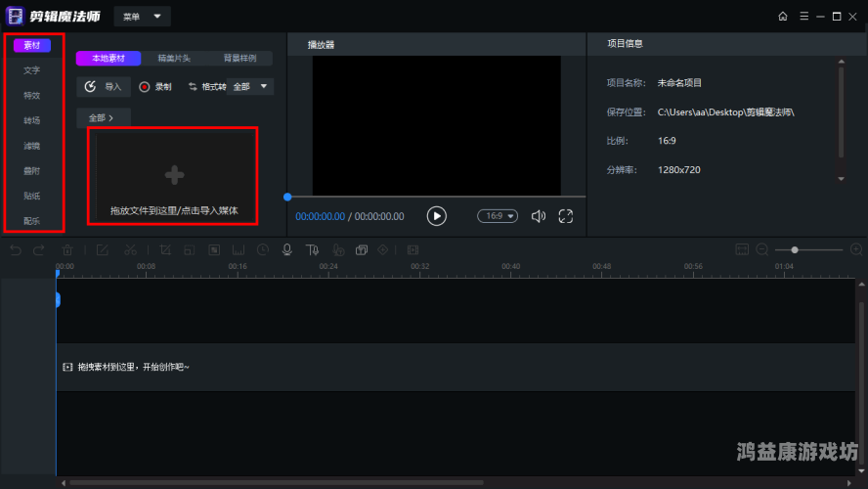Click the timeline zoom out icon
Viewport: 868px width, 489px height.
tap(762, 249)
